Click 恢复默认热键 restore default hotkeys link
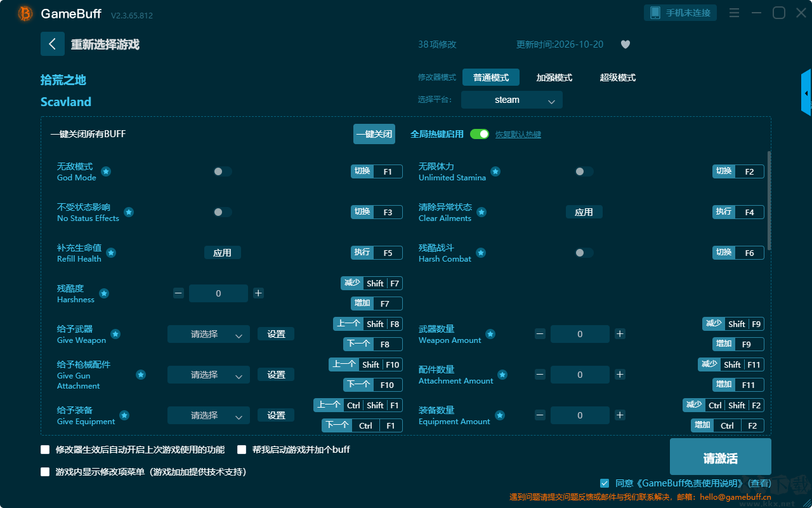The height and width of the screenshot is (508, 812). 518,135
